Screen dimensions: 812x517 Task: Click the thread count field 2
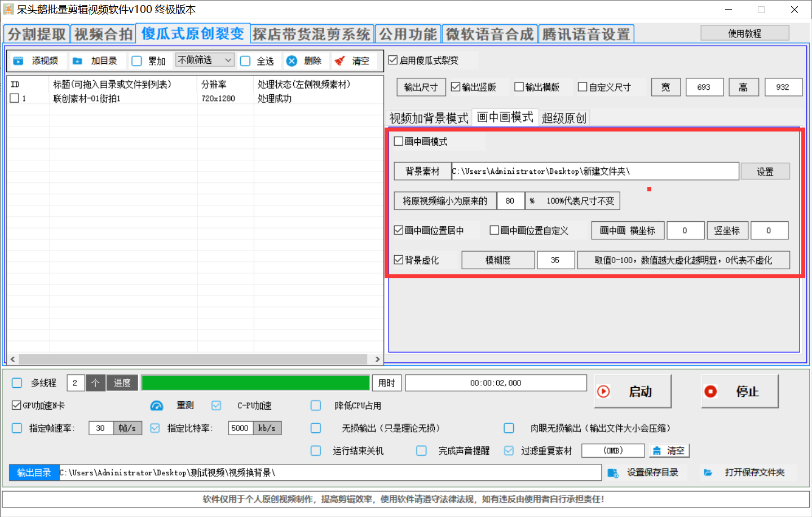coord(75,383)
